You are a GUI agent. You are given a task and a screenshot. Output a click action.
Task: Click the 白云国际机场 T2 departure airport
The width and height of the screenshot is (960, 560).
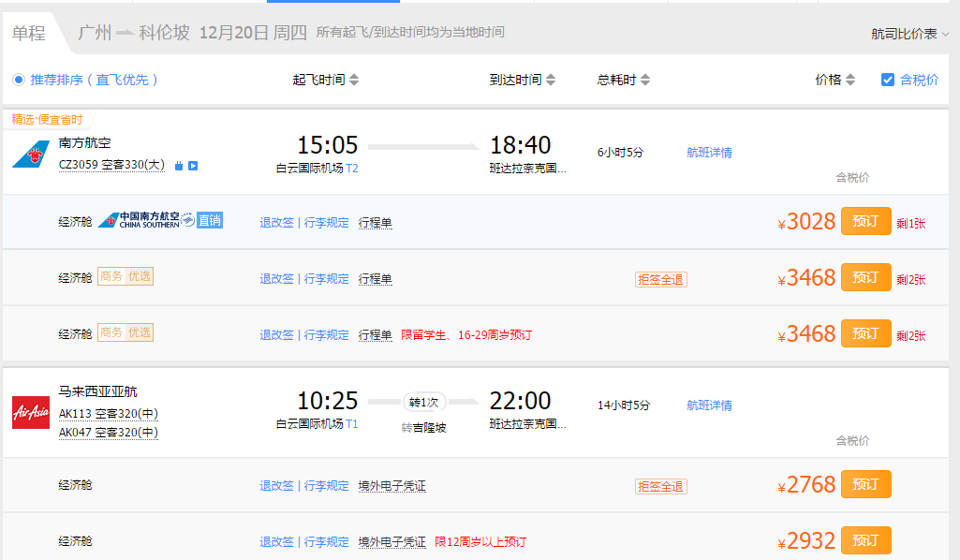click(x=318, y=169)
